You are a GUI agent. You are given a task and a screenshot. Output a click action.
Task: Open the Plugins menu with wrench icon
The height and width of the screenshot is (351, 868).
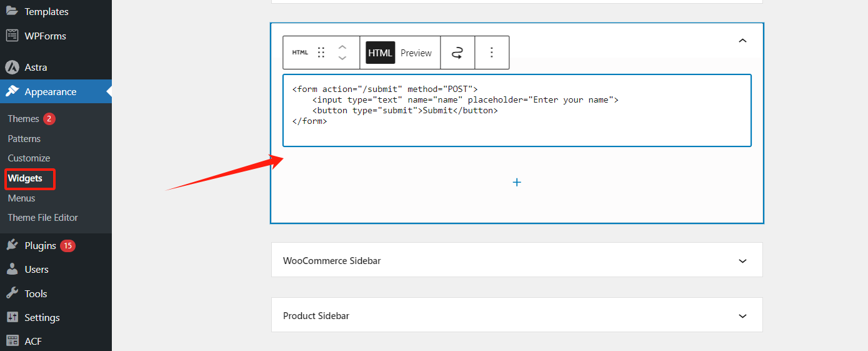(40, 246)
